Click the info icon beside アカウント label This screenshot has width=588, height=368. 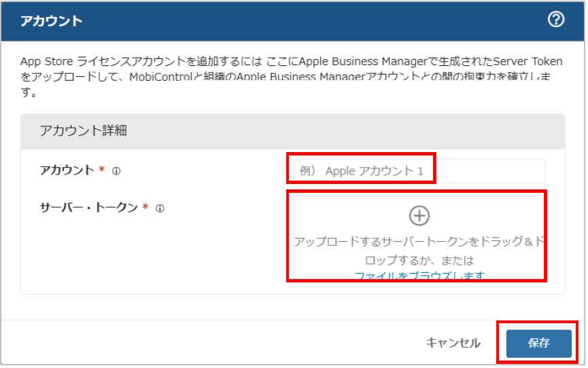pyautogui.click(x=116, y=171)
